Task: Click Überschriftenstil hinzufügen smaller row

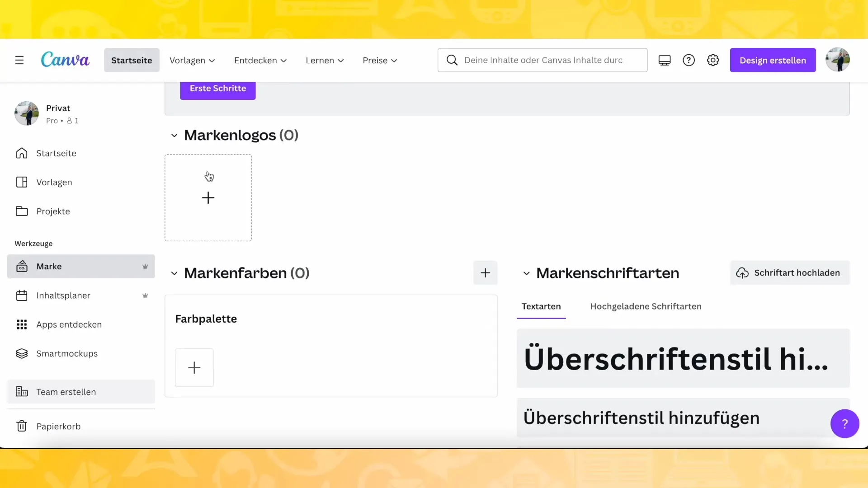Action: coord(683,418)
